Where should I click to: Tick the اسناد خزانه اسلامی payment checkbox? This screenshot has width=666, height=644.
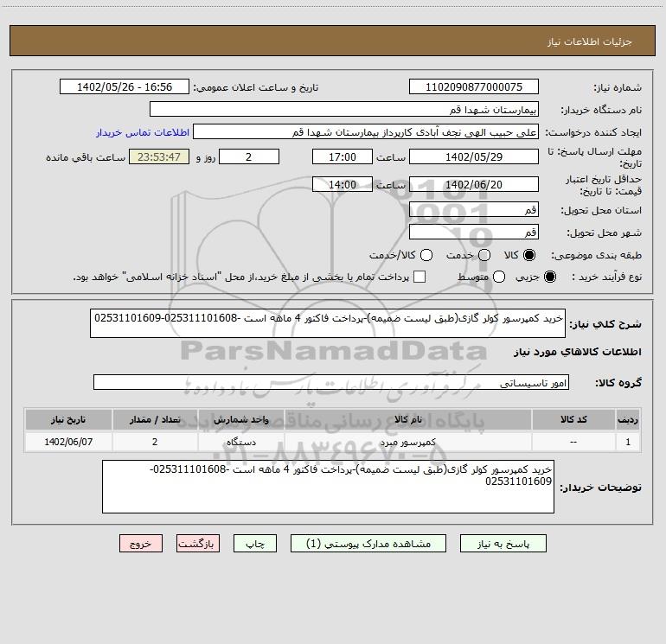coord(419,277)
